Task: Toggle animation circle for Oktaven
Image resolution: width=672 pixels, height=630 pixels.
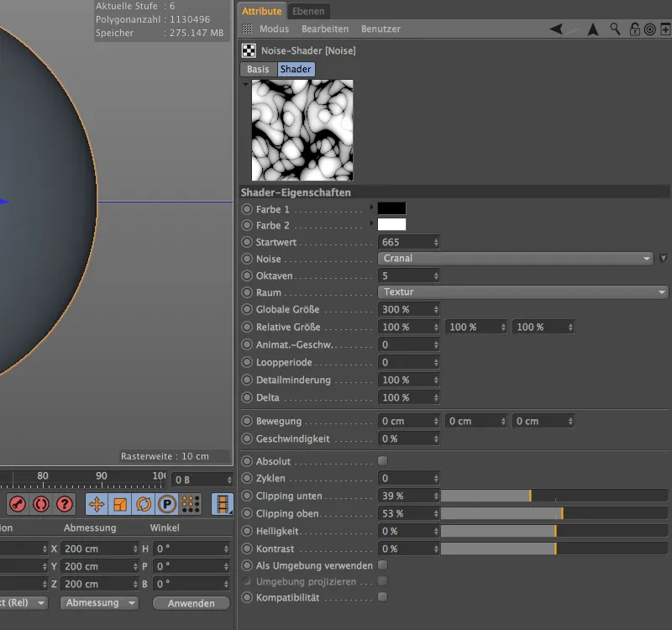Action: pos(247,276)
